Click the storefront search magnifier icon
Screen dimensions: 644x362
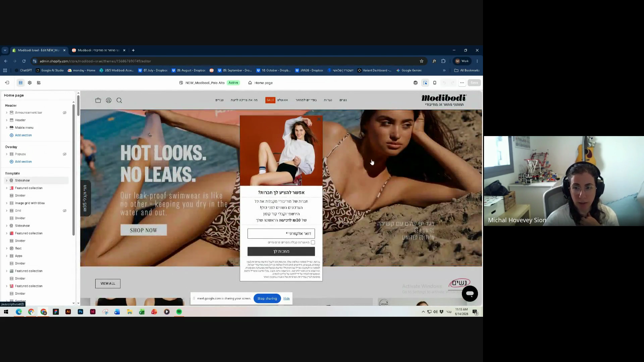pyautogui.click(x=119, y=100)
